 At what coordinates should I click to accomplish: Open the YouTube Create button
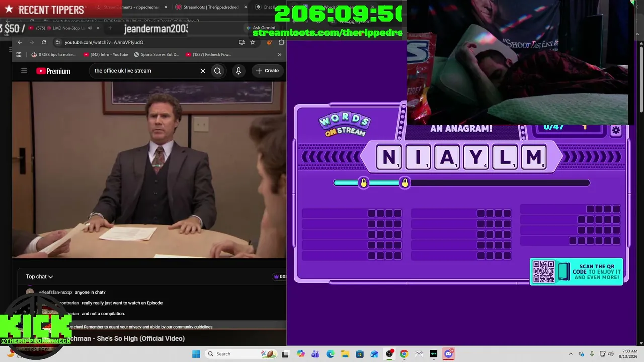pos(267,71)
